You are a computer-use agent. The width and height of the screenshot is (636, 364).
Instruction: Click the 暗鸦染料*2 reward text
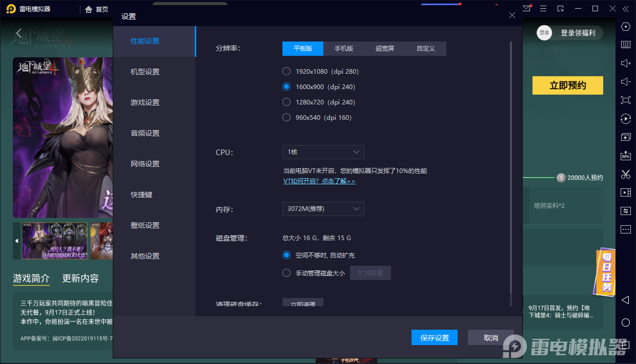[549, 206]
